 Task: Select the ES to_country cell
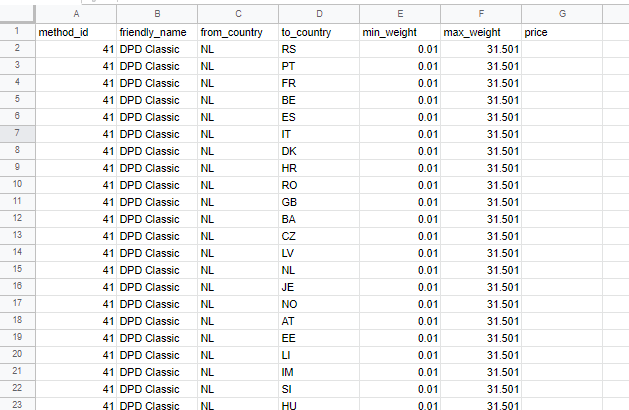point(319,117)
